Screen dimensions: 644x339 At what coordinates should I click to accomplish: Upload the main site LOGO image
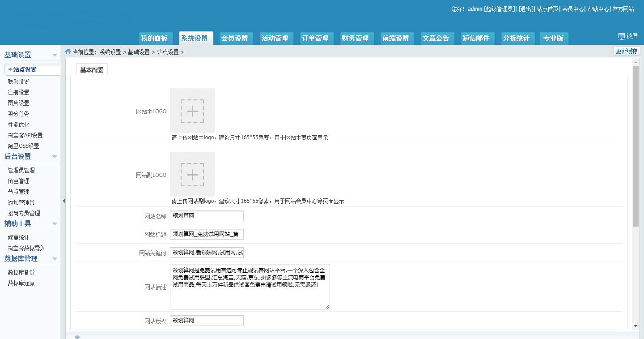point(192,111)
